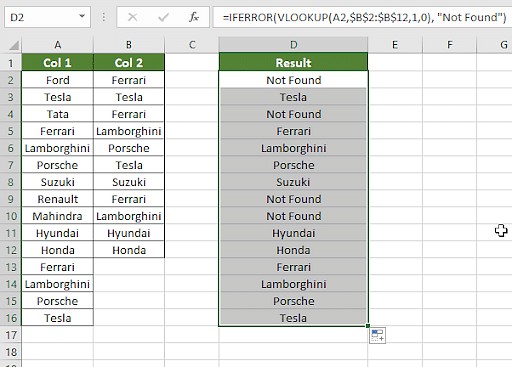512x367 pixels.
Task: Click the Cancel (X) formula bar icon
Action: (x=132, y=17)
